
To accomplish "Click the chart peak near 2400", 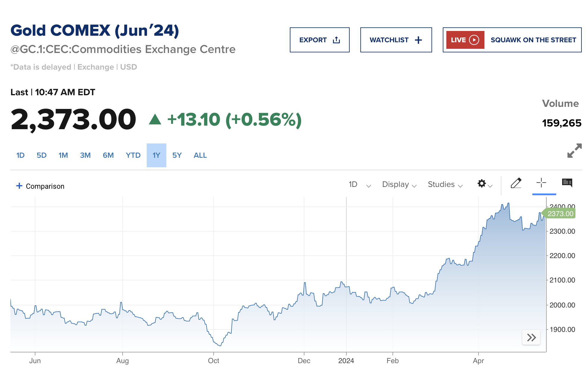I will 509,204.
